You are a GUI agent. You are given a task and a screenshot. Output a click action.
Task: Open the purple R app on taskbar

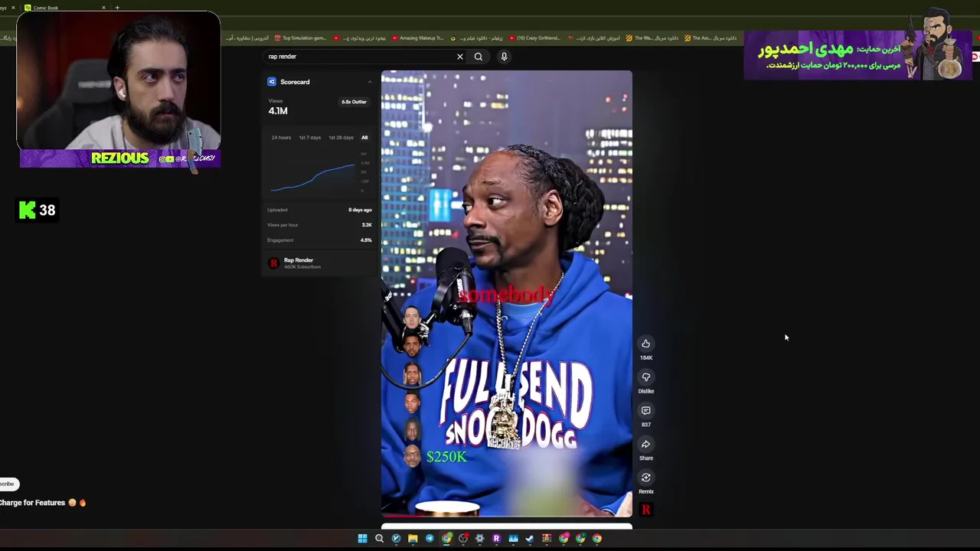click(496, 539)
